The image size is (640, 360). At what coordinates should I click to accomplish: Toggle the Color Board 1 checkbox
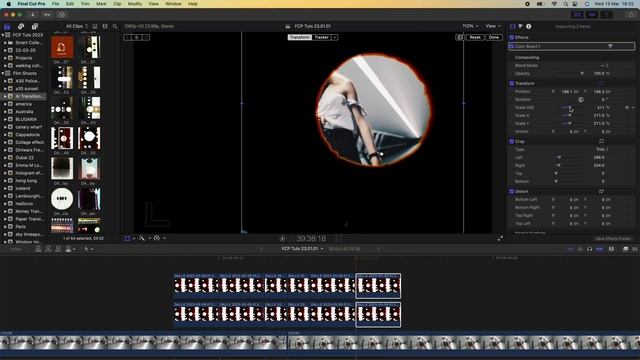[x=511, y=46]
